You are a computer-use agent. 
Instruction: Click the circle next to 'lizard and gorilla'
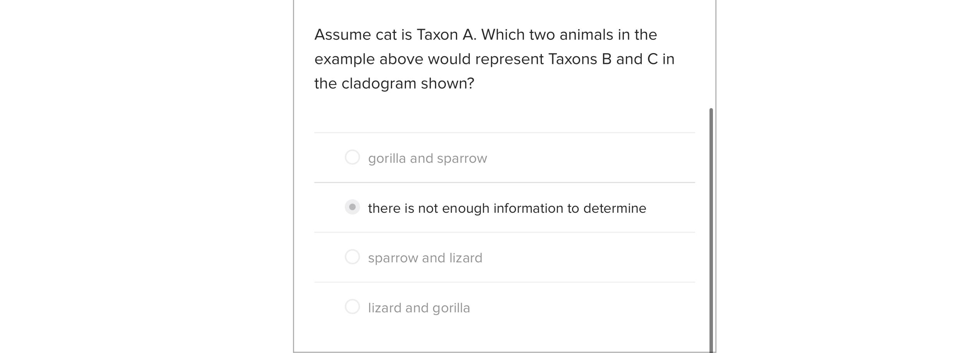point(352,307)
